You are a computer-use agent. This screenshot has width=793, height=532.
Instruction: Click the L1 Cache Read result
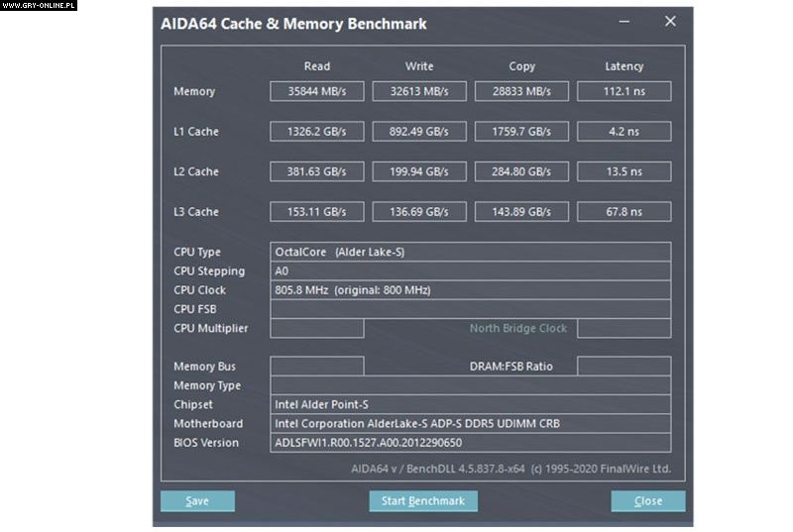pyautogui.click(x=317, y=132)
